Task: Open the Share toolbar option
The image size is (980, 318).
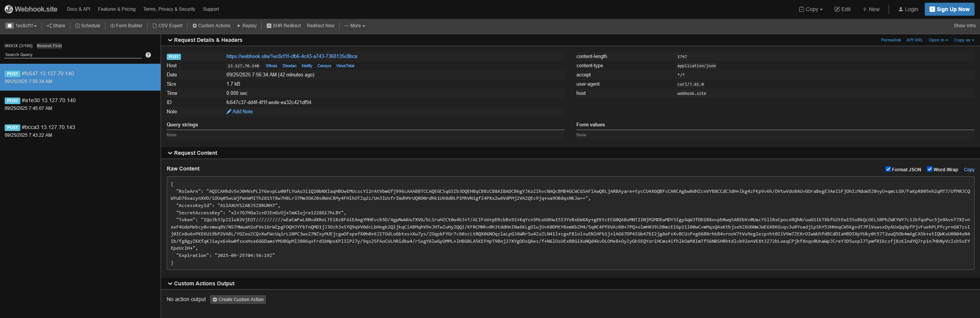Action: pyautogui.click(x=56, y=26)
